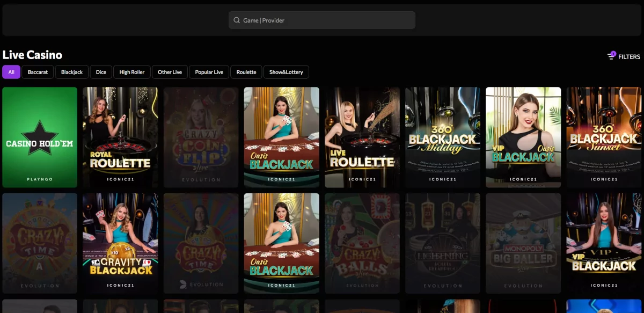Click the PLAYNGO provider label

[x=40, y=179]
